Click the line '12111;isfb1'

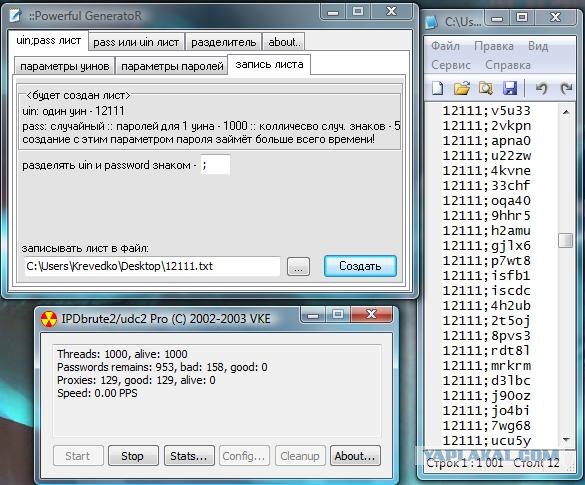[487, 275]
